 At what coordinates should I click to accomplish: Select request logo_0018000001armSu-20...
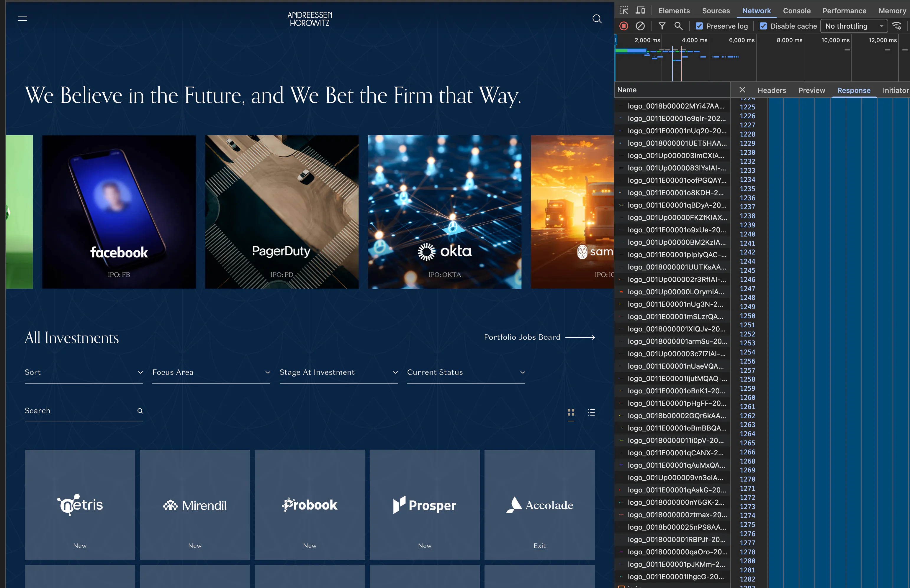(x=672, y=341)
